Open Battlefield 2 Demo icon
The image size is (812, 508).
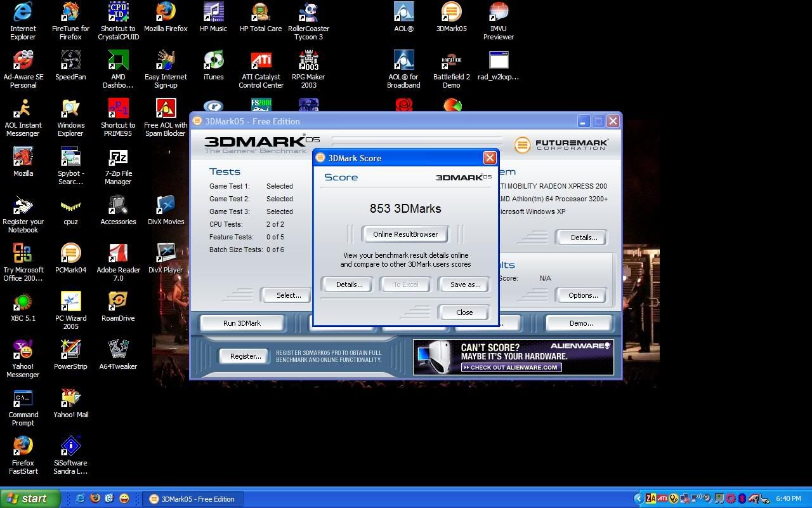(451, 69)
